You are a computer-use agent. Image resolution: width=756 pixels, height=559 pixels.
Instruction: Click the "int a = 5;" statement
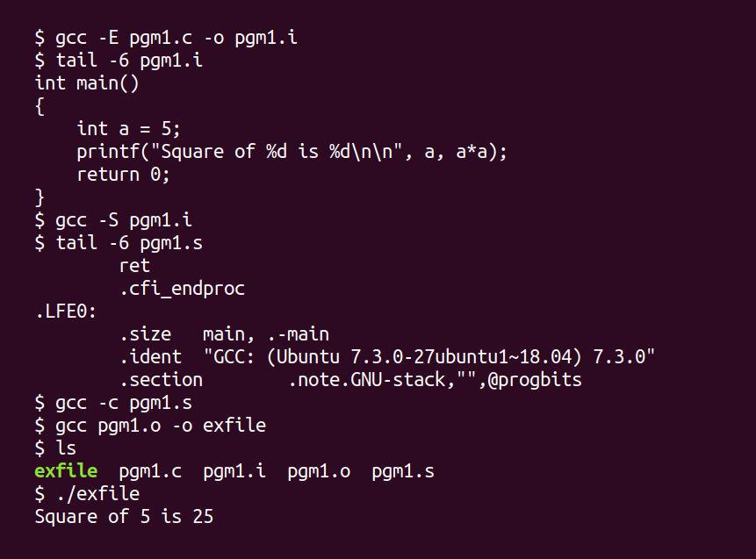point(129,129)
